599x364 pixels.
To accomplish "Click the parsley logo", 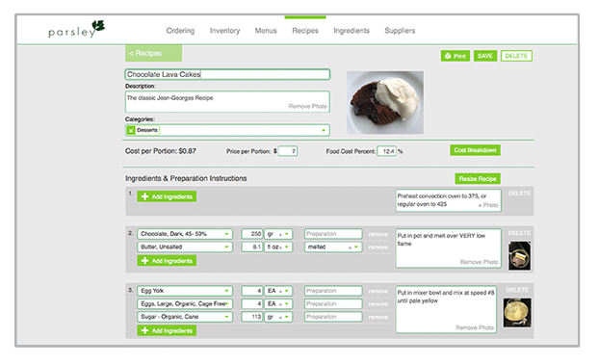I will click(76, 29).
